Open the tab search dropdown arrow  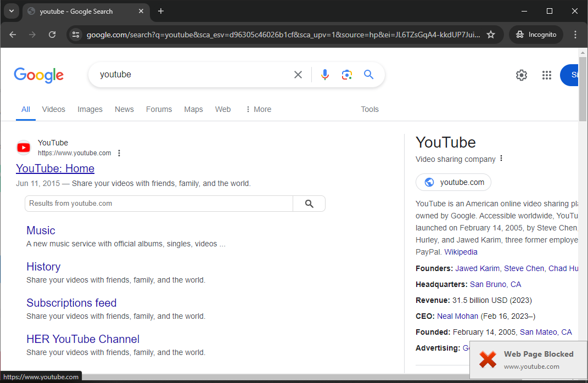pyautogui.click(x=12, y=11)
